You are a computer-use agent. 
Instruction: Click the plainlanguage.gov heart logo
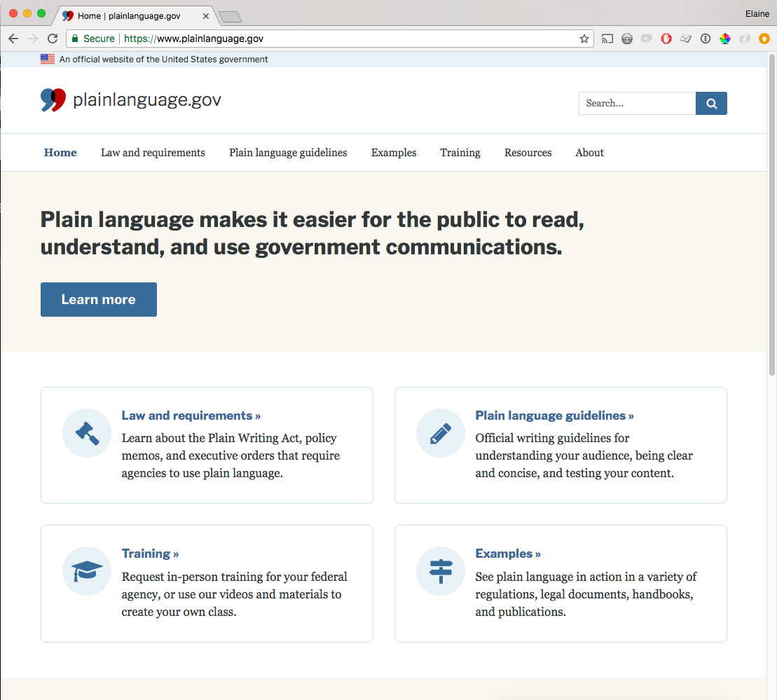coord(52,99)
